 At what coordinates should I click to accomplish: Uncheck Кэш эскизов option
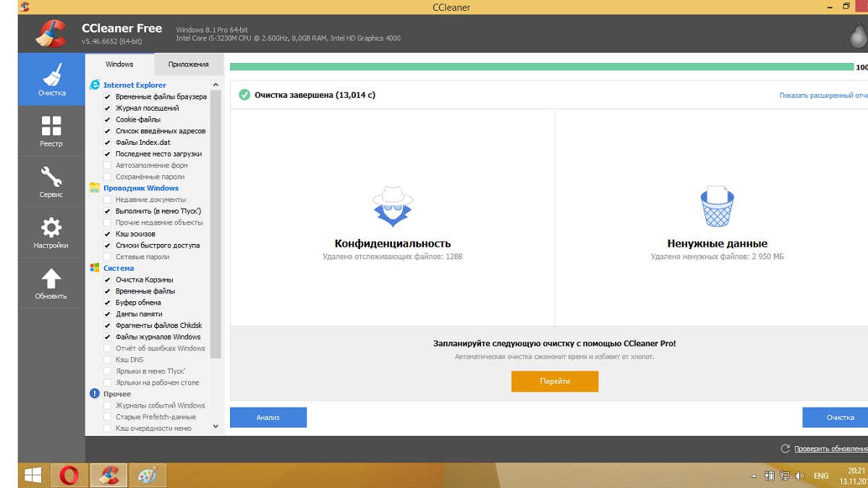(x=108, y=234)
